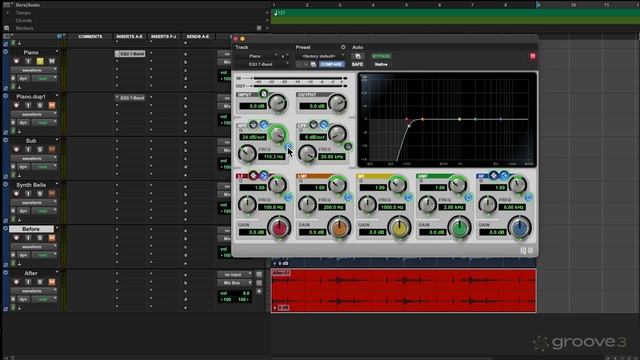This screenshot has height=360, width=640.
Task: Toggle the input phase invert icon in EQ plugin
Action: (264, 94)
